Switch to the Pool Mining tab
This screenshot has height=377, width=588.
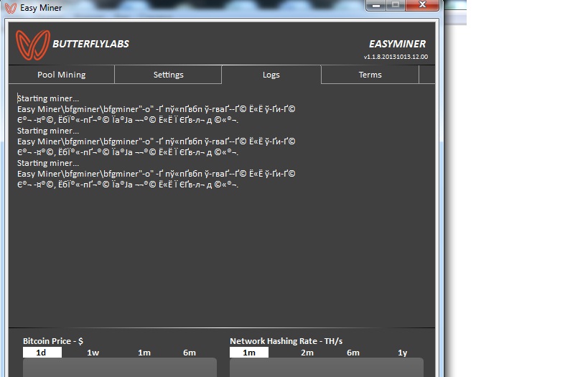point(62,74)
